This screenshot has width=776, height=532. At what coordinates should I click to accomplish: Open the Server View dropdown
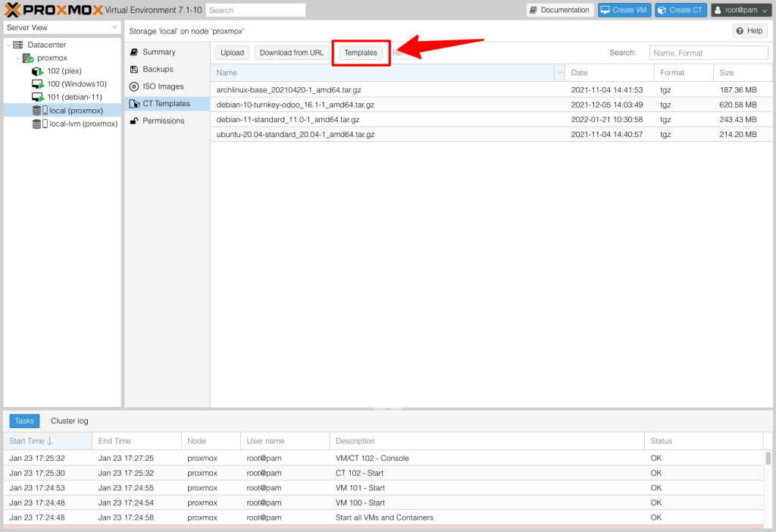tap(62, 28)
